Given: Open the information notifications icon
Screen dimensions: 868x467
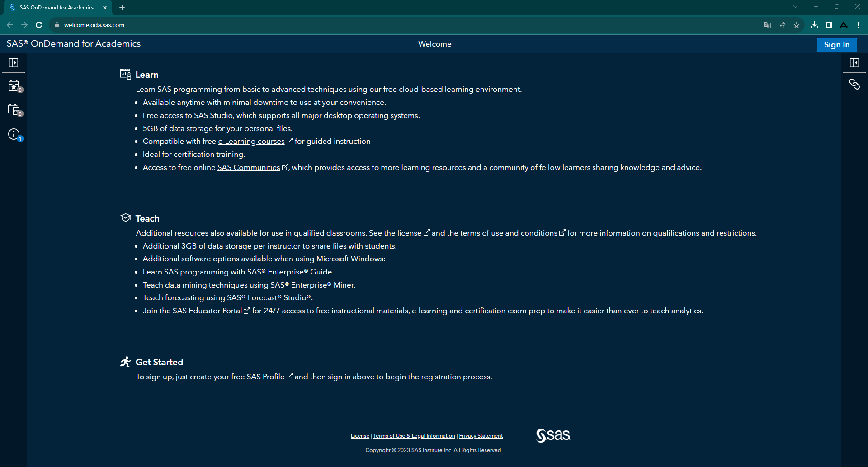Looking at the screenshot, I should pyautogui.click(x=14, y=134).
